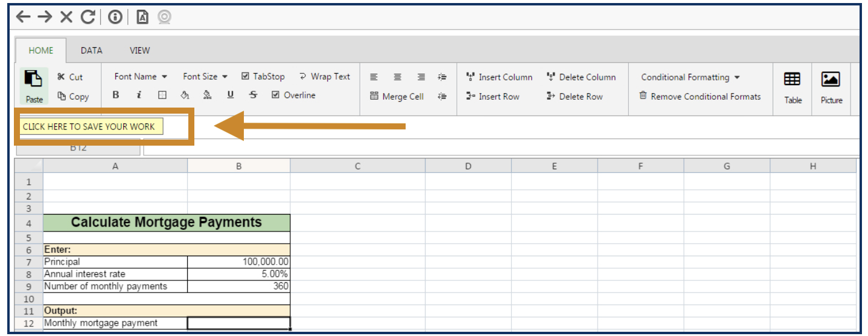This screenshot has width=868, height=336.
Task: Select Number of monthly payments cell
Action: pyautogui.click(x=115, y=286)
